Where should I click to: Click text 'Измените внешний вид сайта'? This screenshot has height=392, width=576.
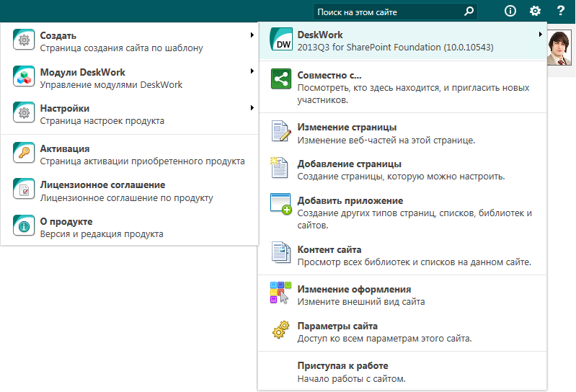tap(361, 302)
